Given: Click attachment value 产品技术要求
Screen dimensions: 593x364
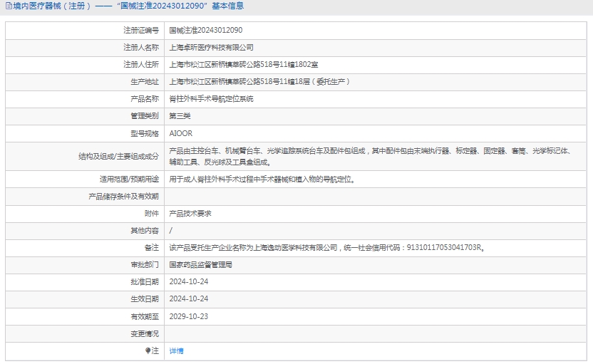Looking at the screenshot, I should [x=190, y=214].
